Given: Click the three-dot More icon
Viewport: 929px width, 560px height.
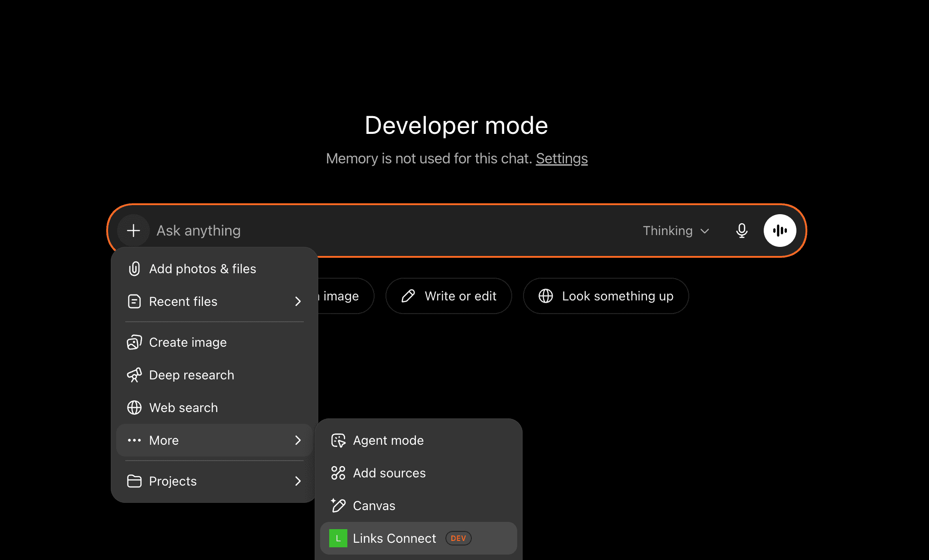Looking at the screenshot, I should (134, 440).
